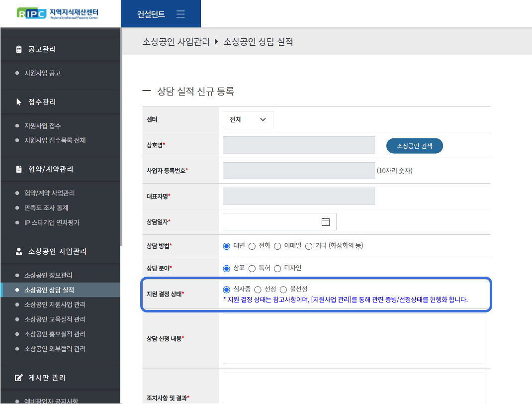Click the cursor icon beside 접수관리
532x404 pixels.
[x=19, y=102]
